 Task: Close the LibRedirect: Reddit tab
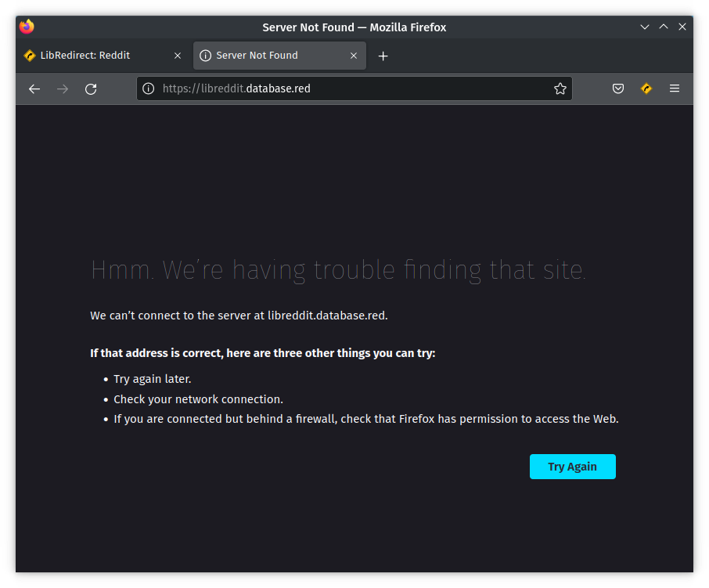(177, 56)
